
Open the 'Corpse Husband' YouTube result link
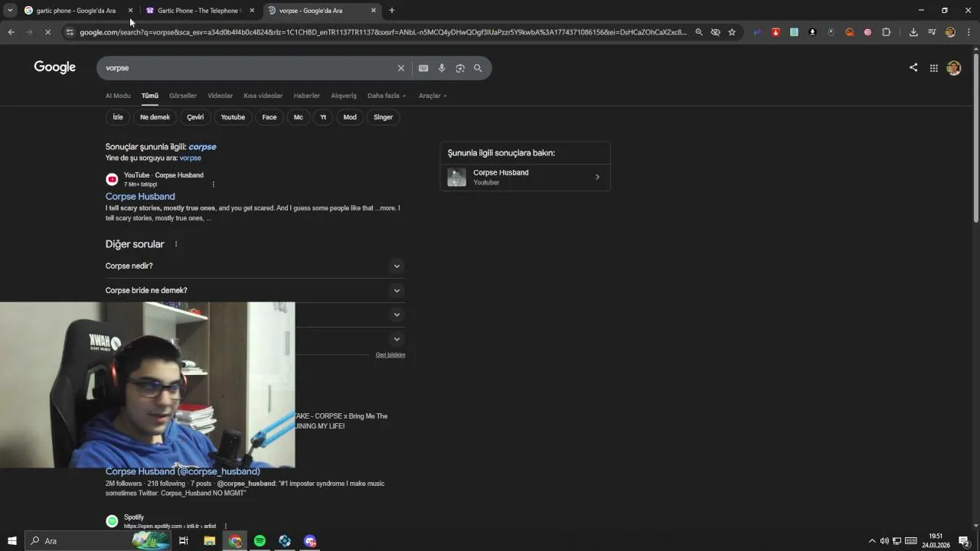coord(140,197)
